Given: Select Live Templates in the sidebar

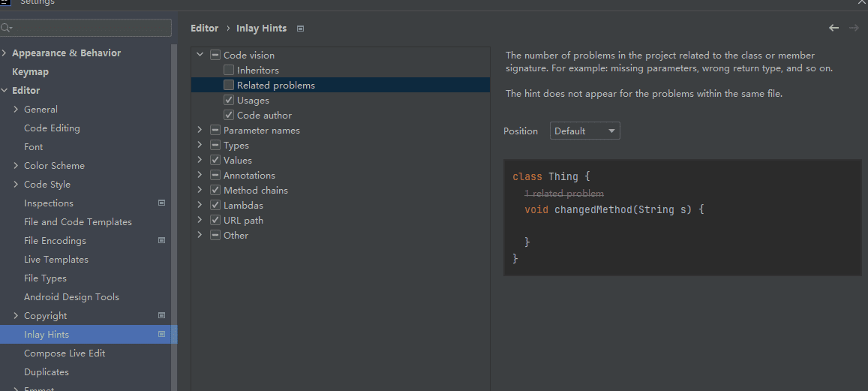Looking at the screenshot, I should tap(56, 259).
